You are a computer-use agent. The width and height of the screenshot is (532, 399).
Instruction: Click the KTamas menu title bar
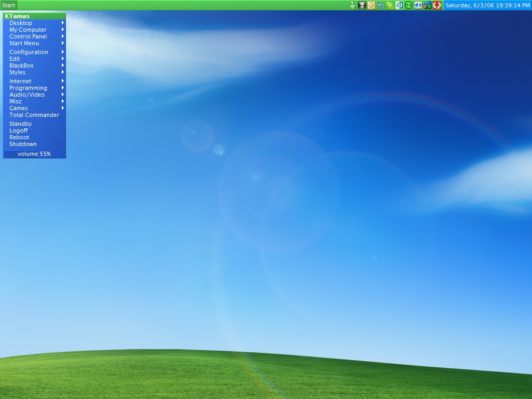tap(34, 16)
